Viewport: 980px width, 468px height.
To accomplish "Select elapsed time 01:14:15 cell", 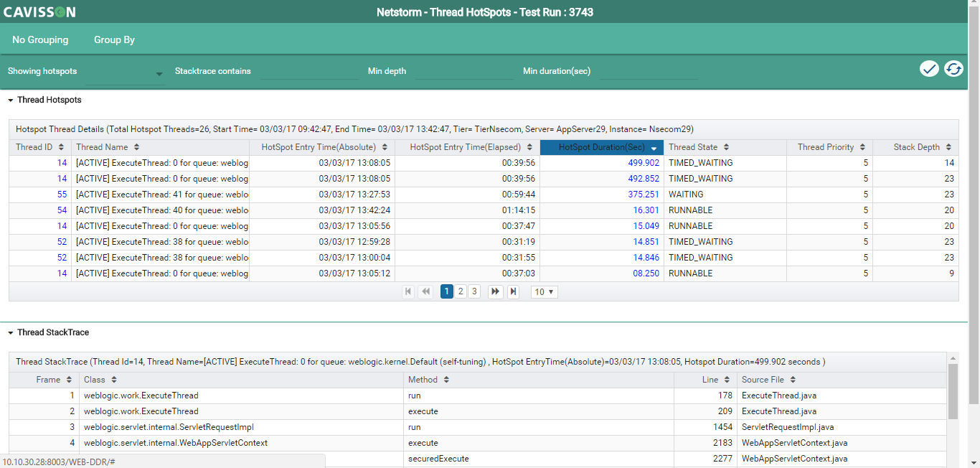I will 468,210.
